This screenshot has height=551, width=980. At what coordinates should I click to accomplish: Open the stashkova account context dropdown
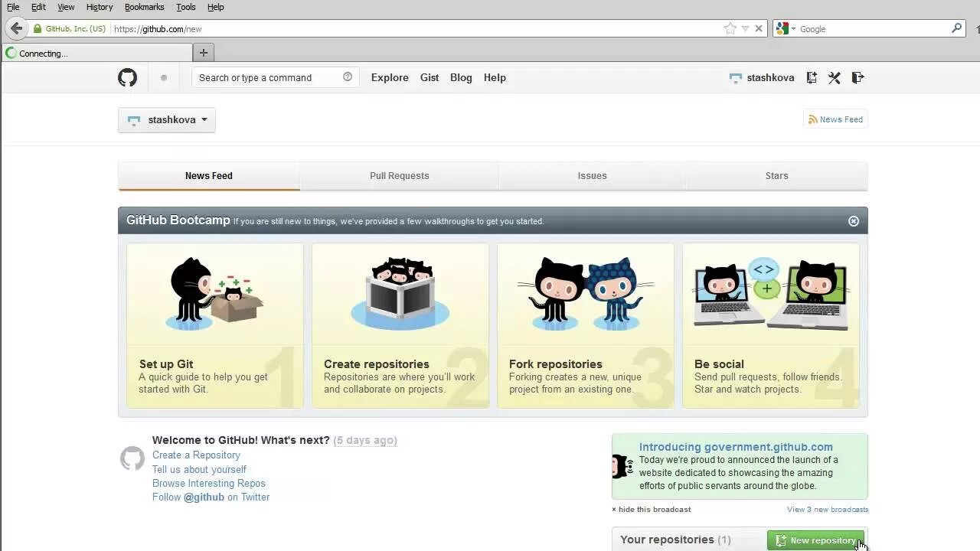coord(167,120)
